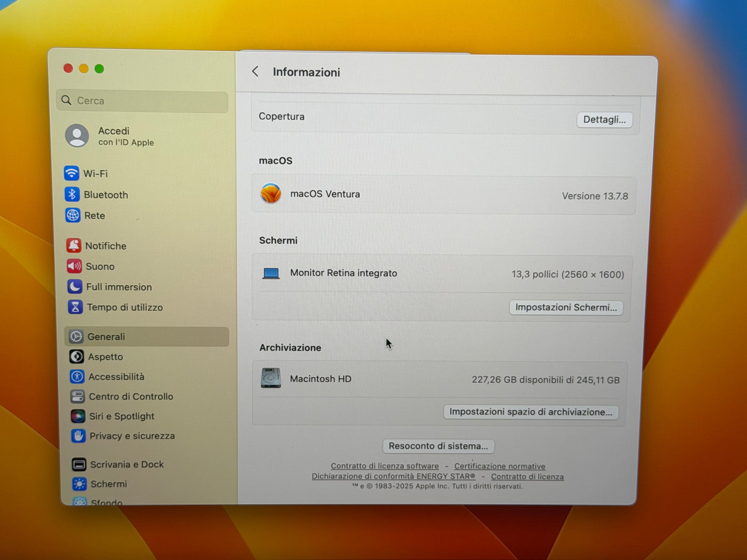
Task: Click the Macintosh HD label
Action: coord(321,379)
